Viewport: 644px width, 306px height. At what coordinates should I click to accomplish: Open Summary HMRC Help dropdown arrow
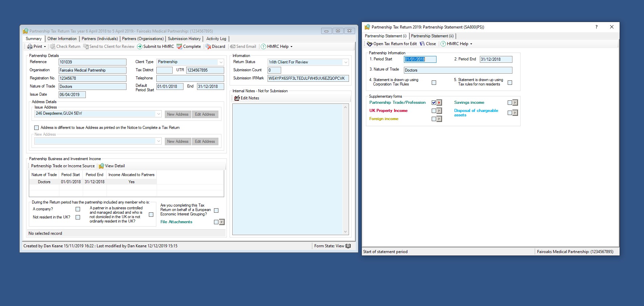click(x=291, y=46)
